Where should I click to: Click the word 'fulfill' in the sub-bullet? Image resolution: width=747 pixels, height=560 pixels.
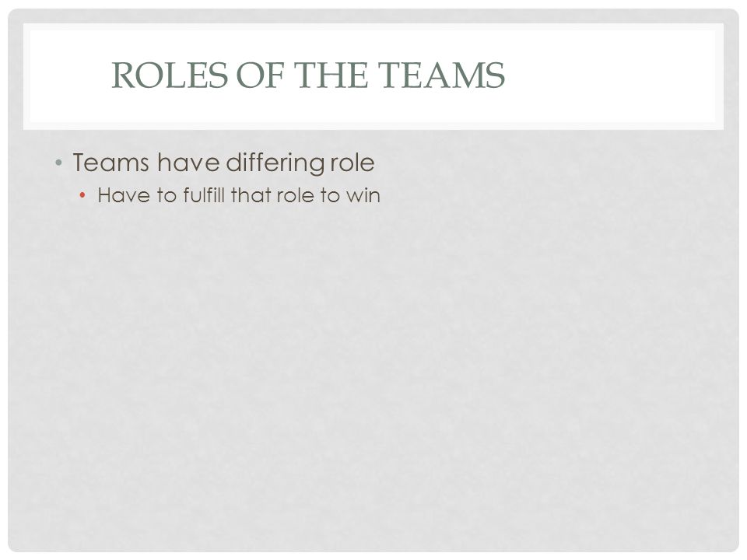pyautogui.click(x=204, y=195)
